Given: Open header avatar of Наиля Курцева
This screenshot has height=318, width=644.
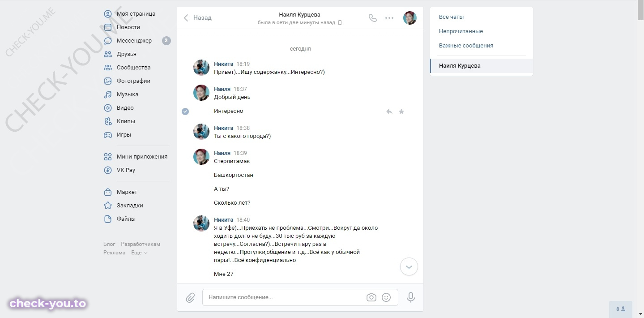Looking at the screenshot, I should [x=410, y=18].
